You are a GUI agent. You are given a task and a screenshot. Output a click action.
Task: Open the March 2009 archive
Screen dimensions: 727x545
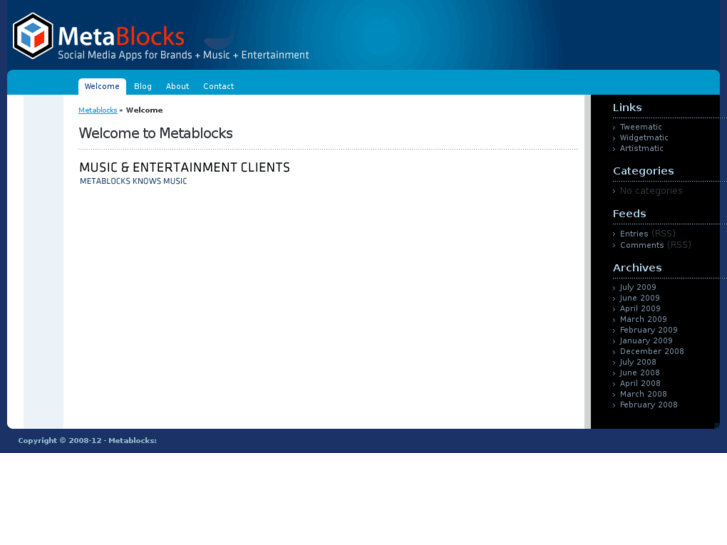pos(644,319)
